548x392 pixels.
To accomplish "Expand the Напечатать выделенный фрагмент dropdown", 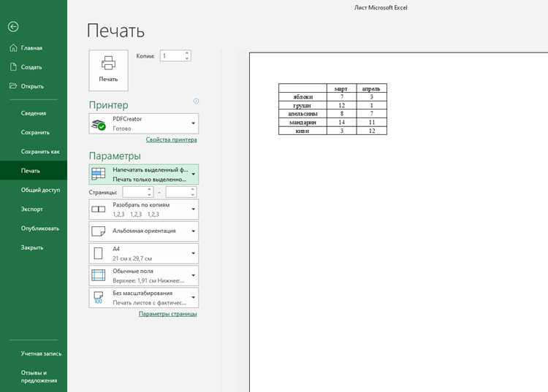I will [194, 174].
